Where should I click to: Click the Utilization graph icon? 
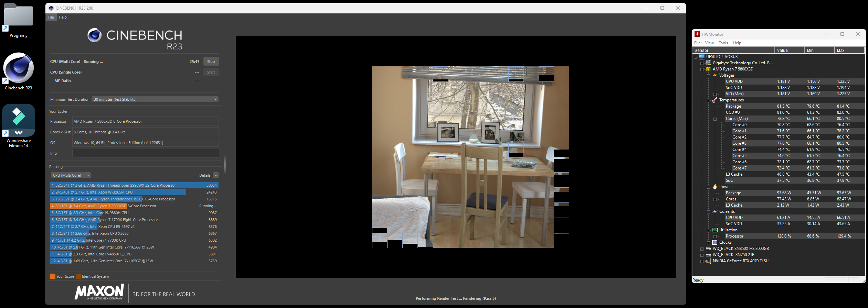coord(714,230)
